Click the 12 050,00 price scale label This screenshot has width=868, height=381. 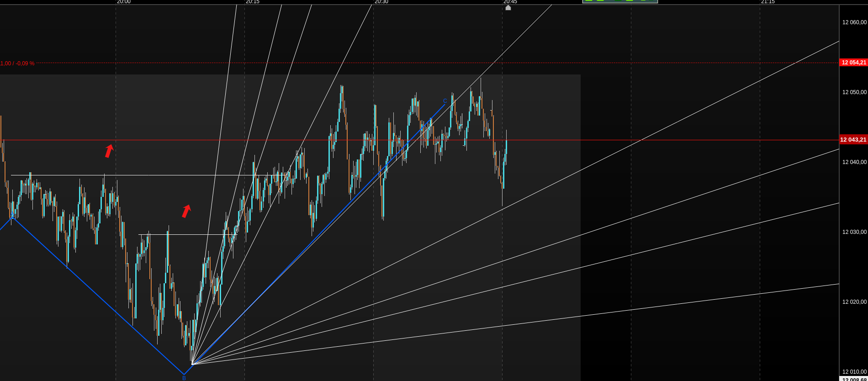854,92
